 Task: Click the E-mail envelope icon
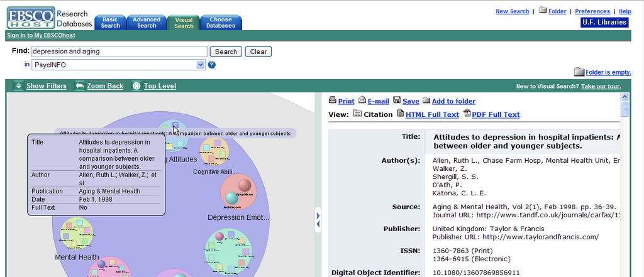(x=362, y=100)
